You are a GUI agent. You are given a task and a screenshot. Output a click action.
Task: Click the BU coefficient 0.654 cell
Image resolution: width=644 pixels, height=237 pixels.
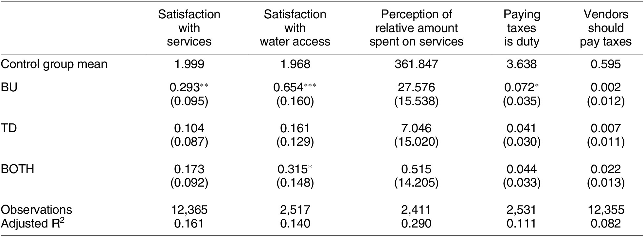295,87
